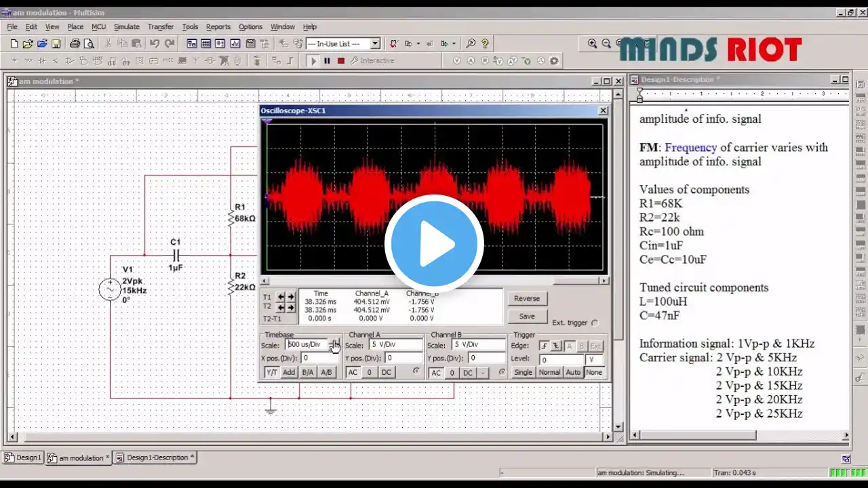868x488 pixels.
Task: Create a new design file
Action: [14, 43]
